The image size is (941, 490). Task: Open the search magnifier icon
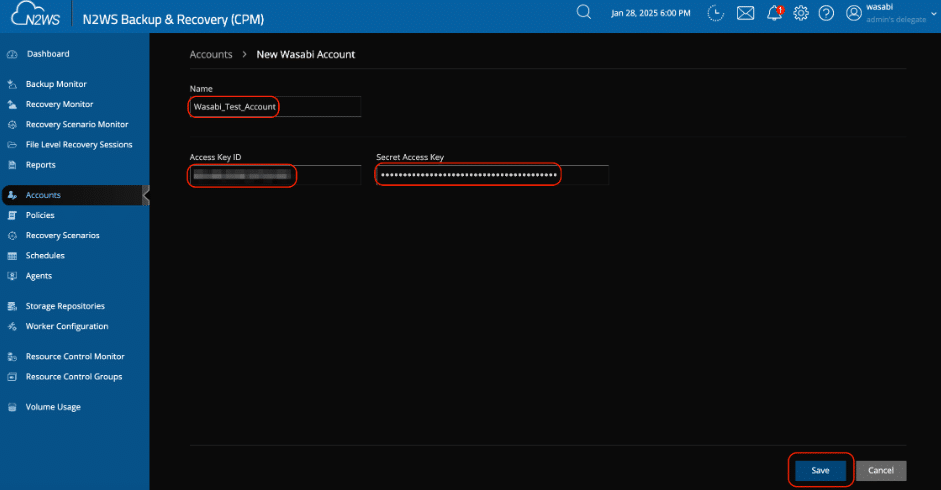point(583,12)
